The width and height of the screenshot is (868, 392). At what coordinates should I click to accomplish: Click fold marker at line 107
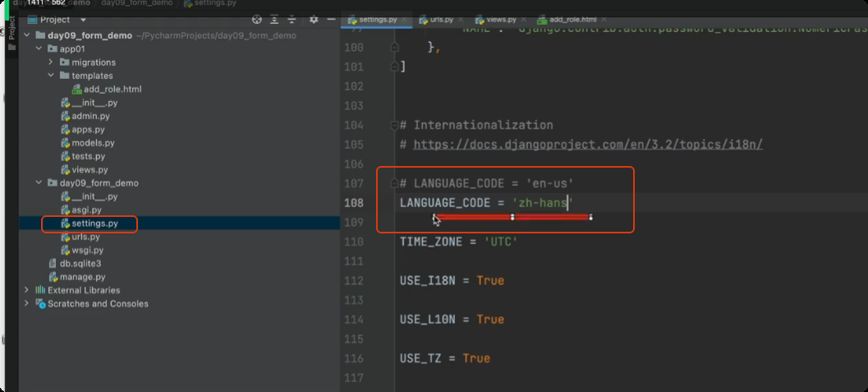(394, 183)
